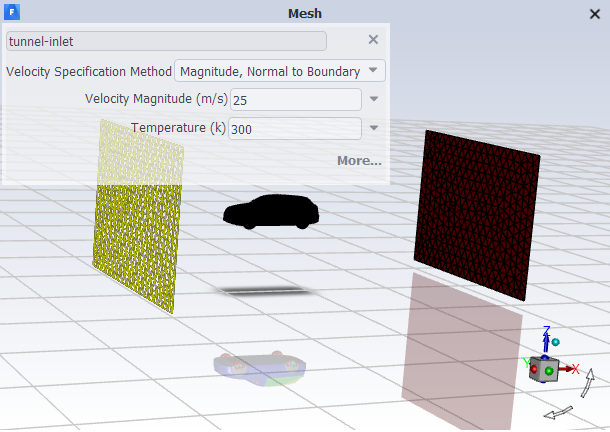Click the leftward rotate view arrow
The image size is (610, 432).
(x=558, y=413)
